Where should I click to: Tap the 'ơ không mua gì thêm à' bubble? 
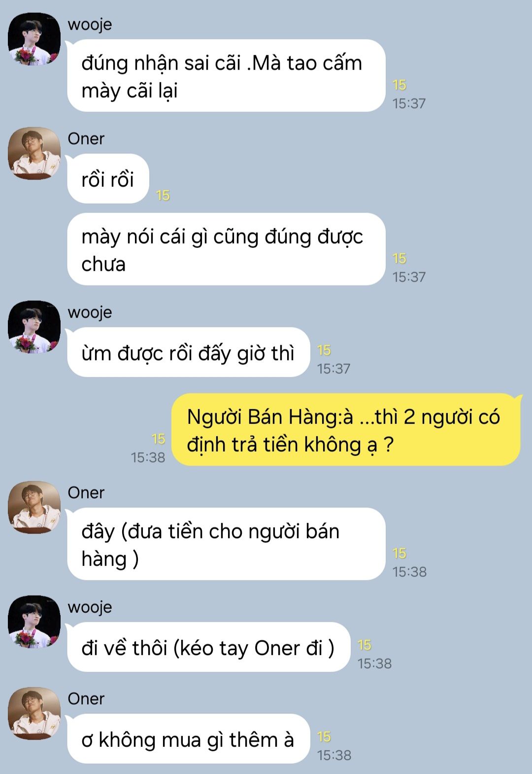click(188, 739)
